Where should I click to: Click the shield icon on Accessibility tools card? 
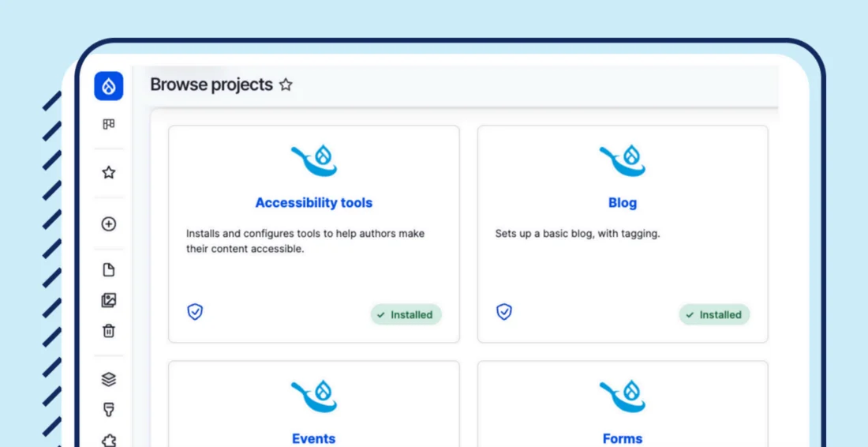[195, 312]
